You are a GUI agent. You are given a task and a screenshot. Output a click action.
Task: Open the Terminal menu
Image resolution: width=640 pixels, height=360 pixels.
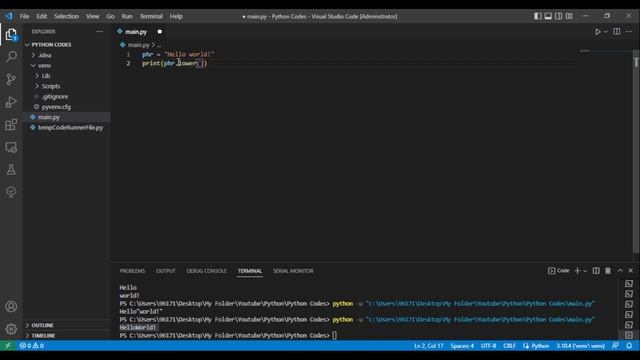151,16
